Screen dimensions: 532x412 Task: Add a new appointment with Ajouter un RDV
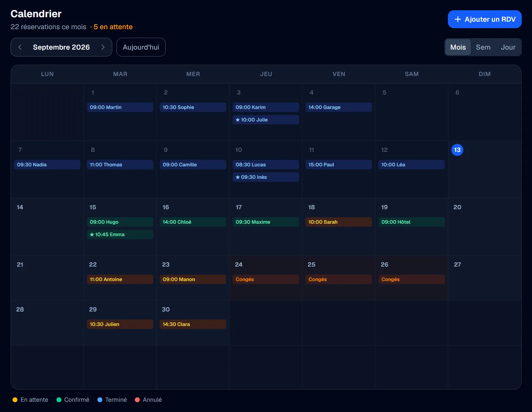[484, 19]
